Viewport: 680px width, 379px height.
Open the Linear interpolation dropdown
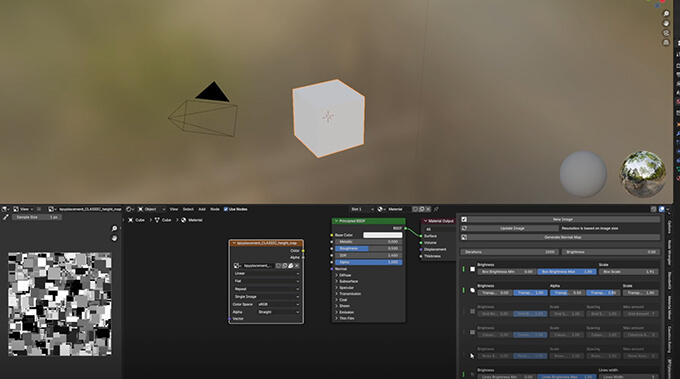[x=266, y=274]
